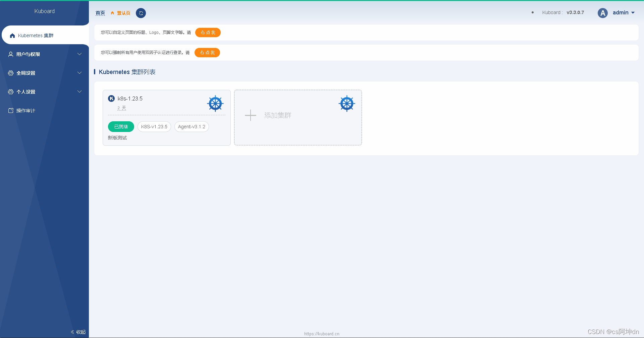Click the 新版测试 cluster description

(117, 138)
